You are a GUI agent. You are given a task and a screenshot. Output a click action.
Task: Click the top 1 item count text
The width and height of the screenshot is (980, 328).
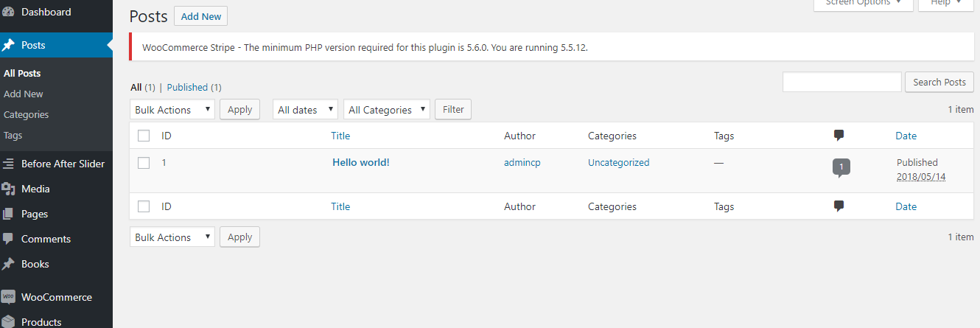pos(961,109)
